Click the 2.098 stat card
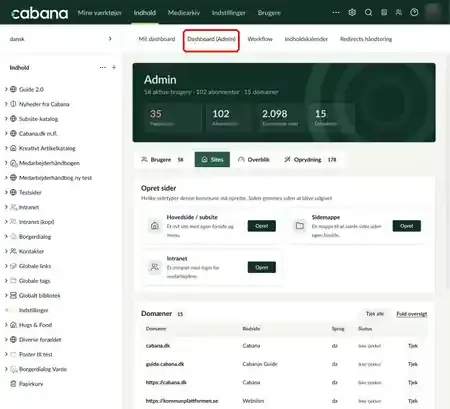Viewport: 450px width, 409px height. pos(281,117)
